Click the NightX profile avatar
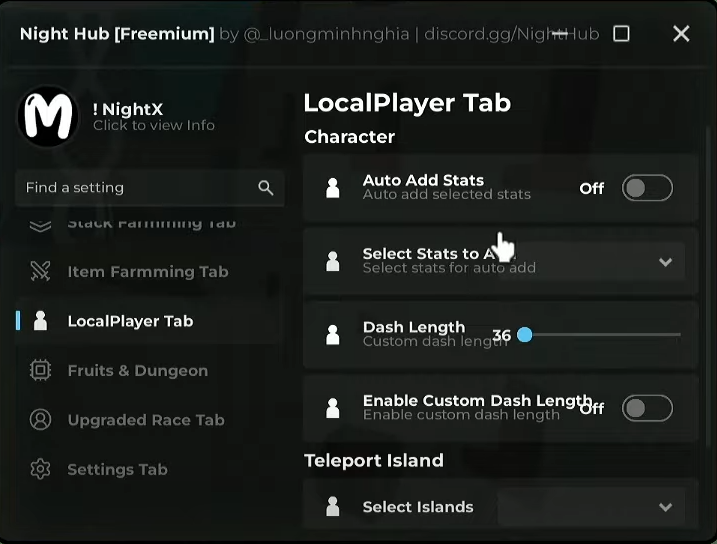The width and height of the screenshot is (717, 544). click(48, 117)
